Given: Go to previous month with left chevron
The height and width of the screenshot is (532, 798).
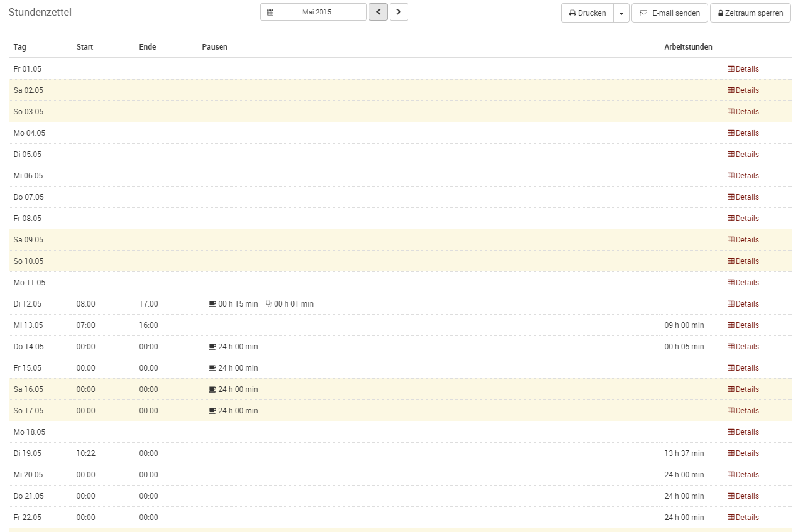Looking at the screenshot, I should (x=378, y=12).
